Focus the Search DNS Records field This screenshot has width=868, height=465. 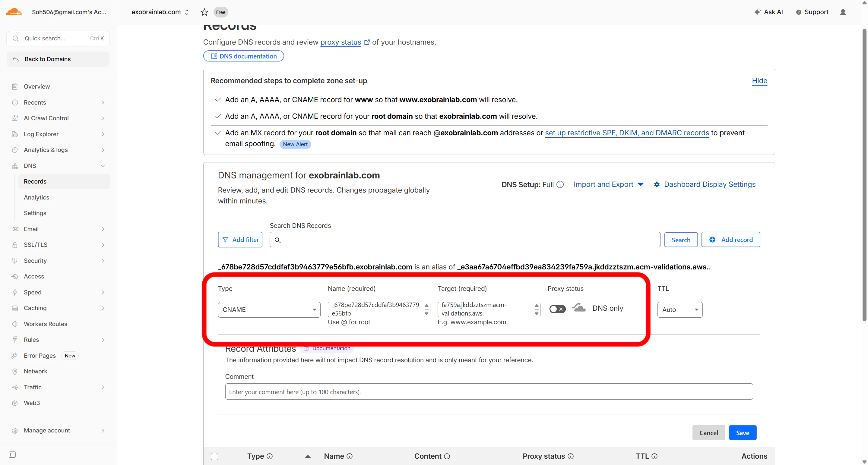click(x=465, y=240)
